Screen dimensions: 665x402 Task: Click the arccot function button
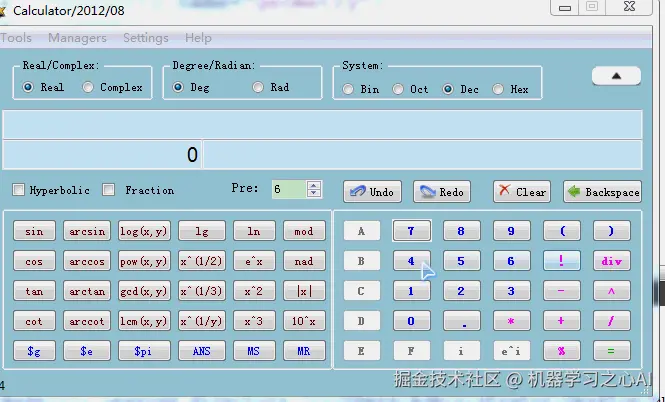coord(87,321)
